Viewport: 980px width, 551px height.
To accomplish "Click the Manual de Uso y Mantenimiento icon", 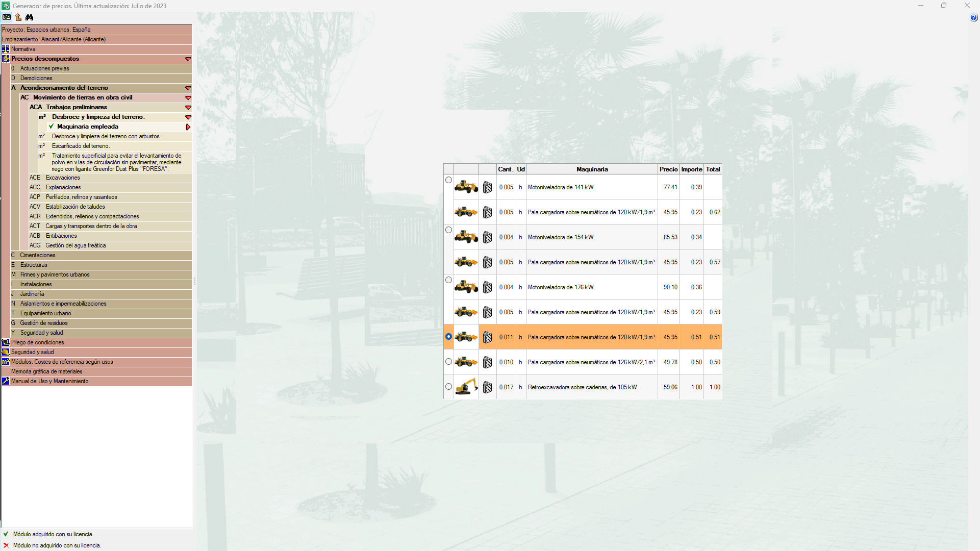I will tap(6, 381).
